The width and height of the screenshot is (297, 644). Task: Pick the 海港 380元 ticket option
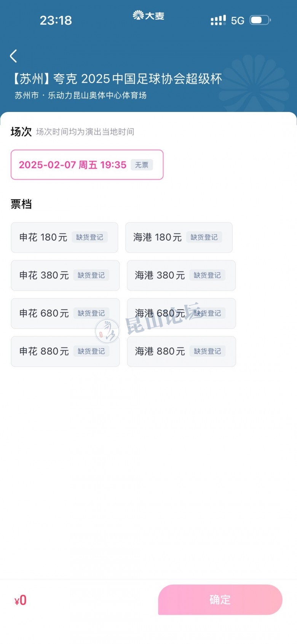pos(181,275)
